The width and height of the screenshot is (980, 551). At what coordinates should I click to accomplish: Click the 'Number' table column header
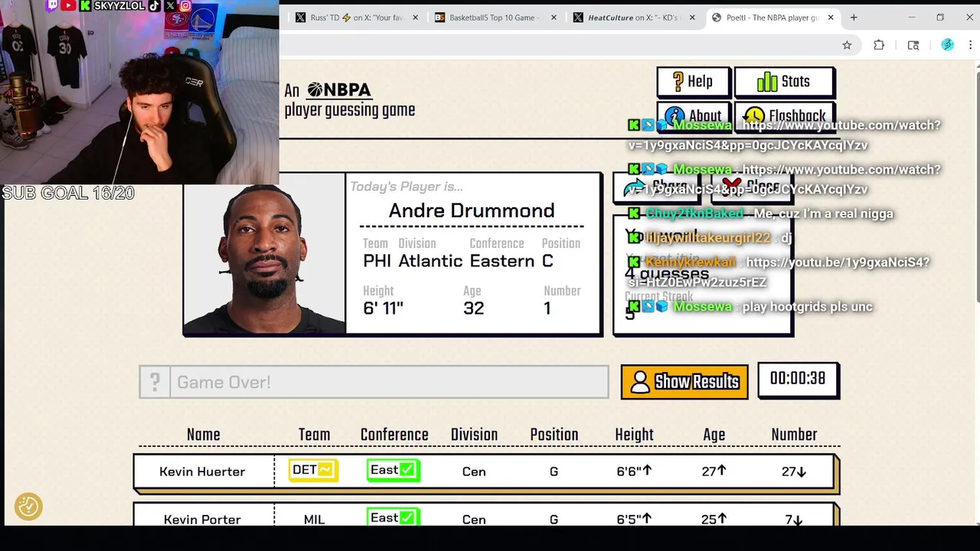pyautogui.click(x=794, y=435)
